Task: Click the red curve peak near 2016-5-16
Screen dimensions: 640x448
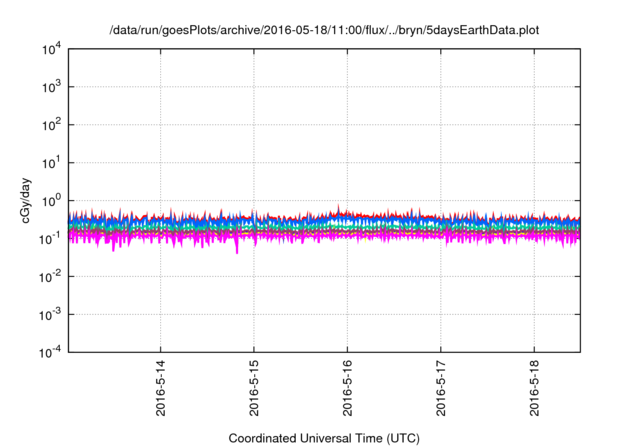Action: tap(338, 206)
